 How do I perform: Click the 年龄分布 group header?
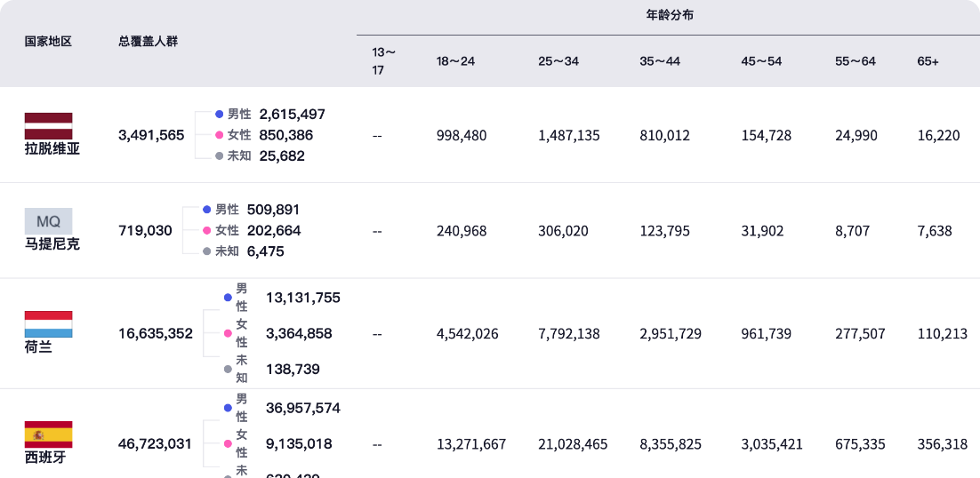tap(670, 16)
